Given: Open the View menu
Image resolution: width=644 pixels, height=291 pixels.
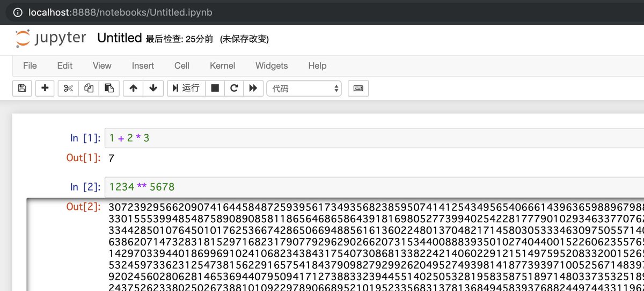Looking at the screenshot, I should click(102, 66).
